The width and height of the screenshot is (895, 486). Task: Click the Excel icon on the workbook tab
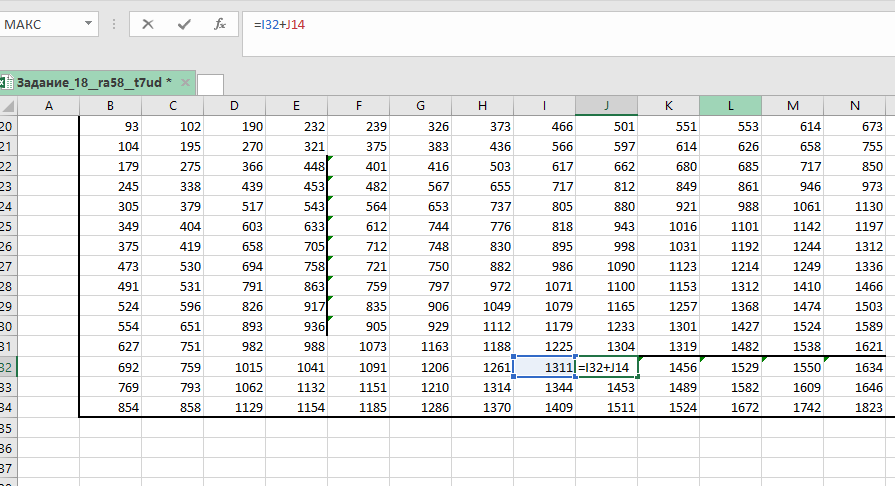6,83
